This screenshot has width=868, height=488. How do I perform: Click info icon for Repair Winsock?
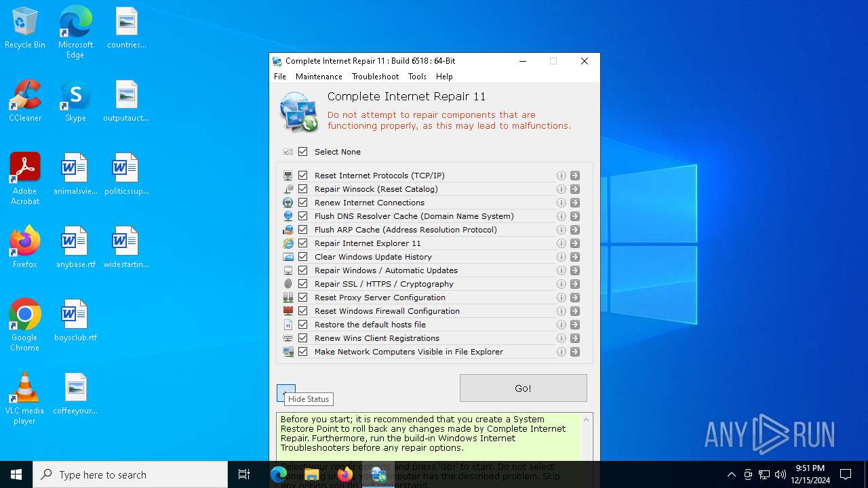point(561,189)
